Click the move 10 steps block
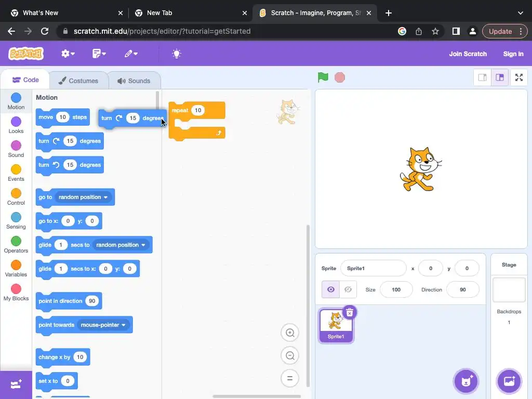The height and width of the screenshot is (399, 532). coord(63,117)
